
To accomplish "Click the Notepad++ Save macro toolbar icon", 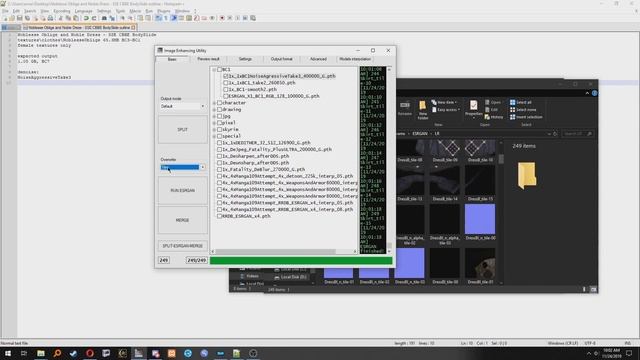I will [x=253, y=18].
